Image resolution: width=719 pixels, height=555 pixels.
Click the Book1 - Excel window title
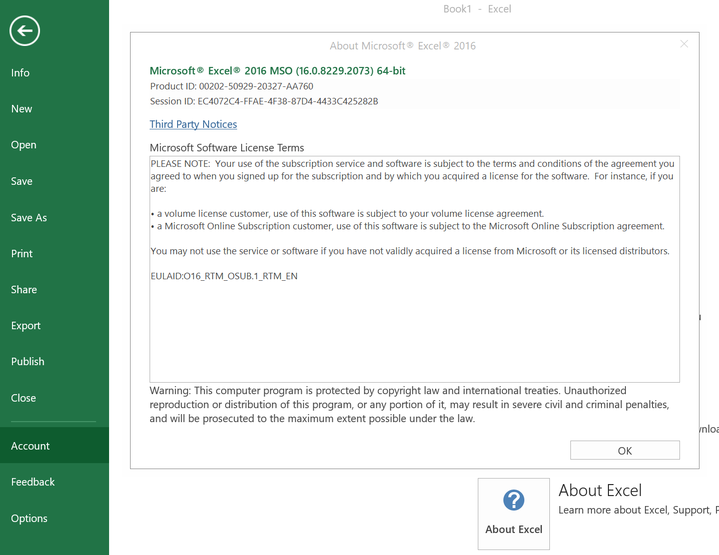pyautogui.click(x=477, y=9)
